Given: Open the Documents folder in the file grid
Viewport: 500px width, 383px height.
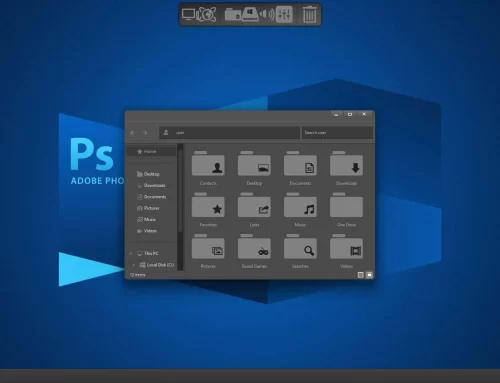Looking at the screenshot, I should click(300, 168).
